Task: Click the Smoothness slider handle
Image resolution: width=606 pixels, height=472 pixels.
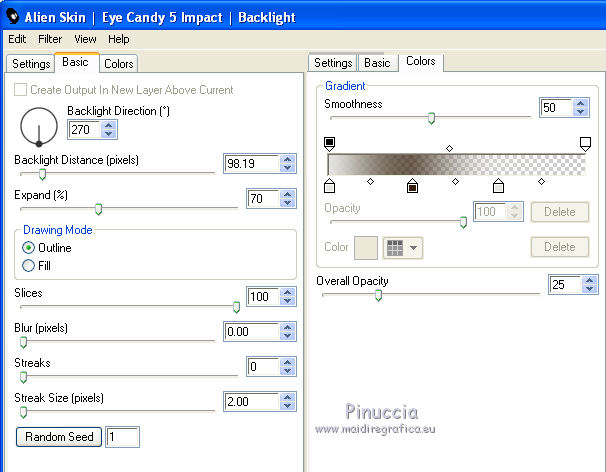Action: (431, 118)
